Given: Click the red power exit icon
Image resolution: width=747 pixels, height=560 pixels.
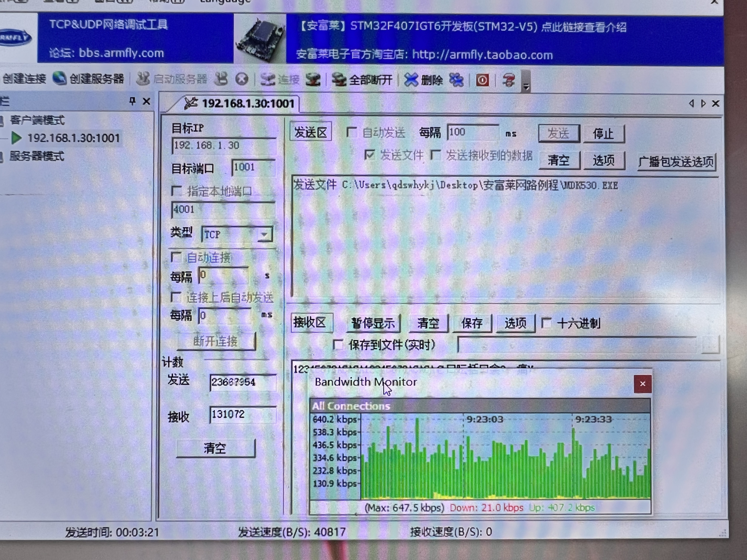Looking at the screenshot, I should (482, 80).
